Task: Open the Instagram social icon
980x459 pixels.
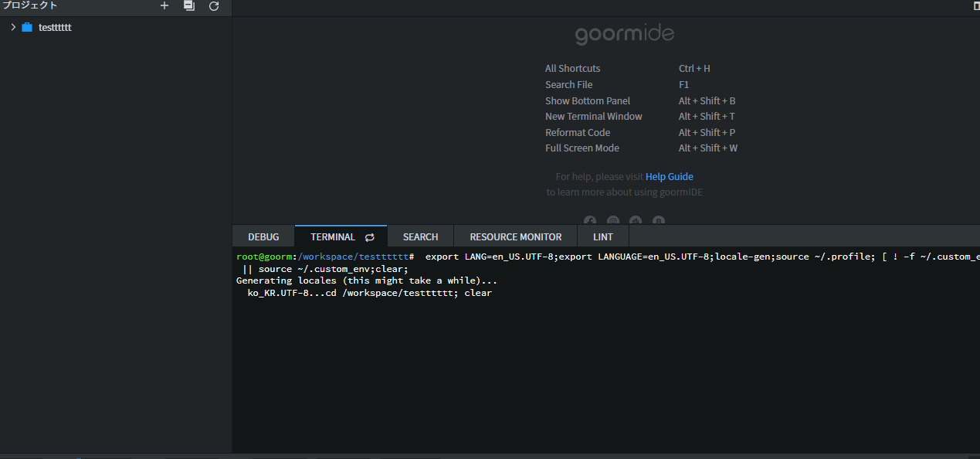Action: point(613,221)
